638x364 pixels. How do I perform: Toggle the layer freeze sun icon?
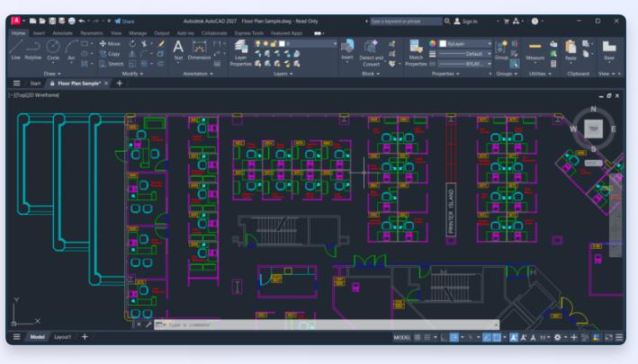coord(265,43)
